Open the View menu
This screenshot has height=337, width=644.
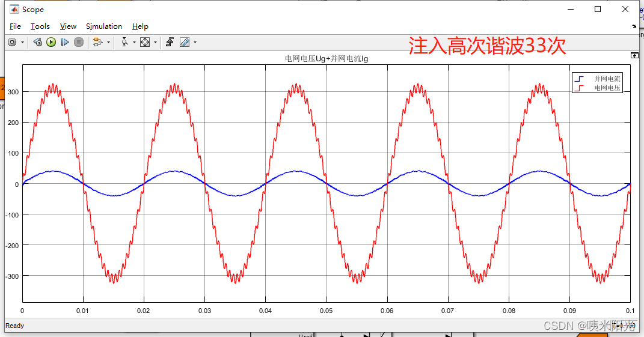(x=68, y=26)
